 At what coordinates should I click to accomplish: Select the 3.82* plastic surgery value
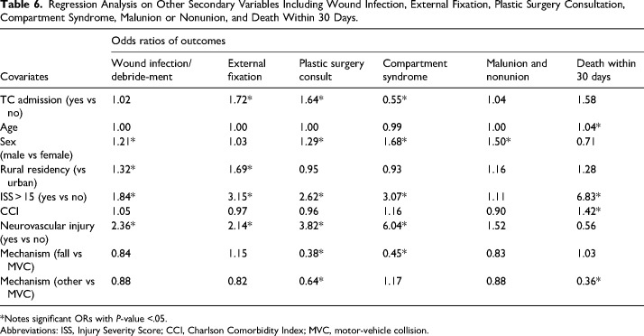tap(311, 226)
